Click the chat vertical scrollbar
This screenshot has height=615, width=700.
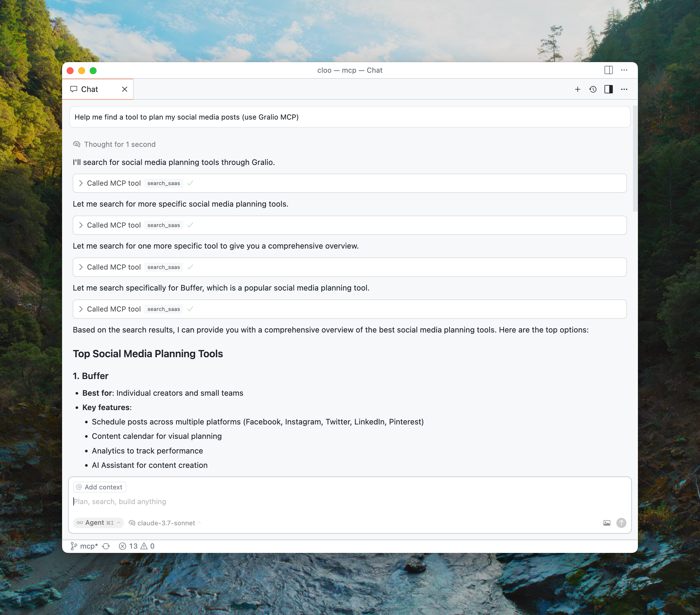point(635,159)
